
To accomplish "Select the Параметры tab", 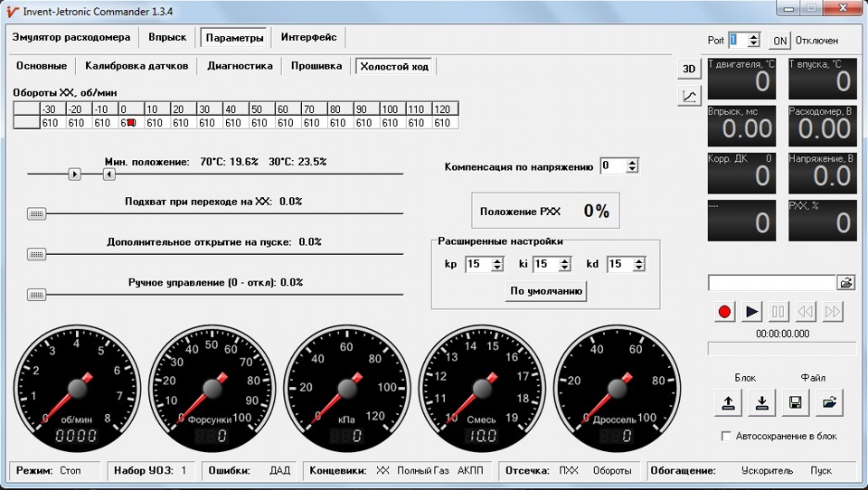I will point(234,38).
